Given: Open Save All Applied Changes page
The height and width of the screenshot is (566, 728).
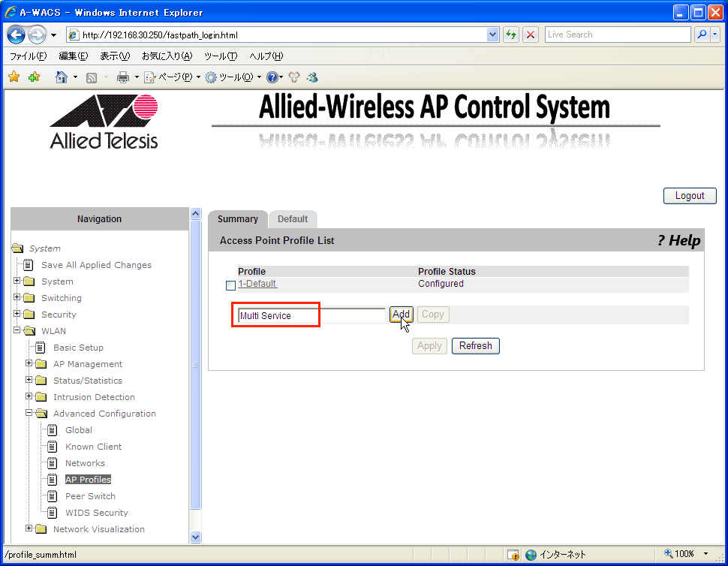Looking at the screenshot, I should coord(96,265).
